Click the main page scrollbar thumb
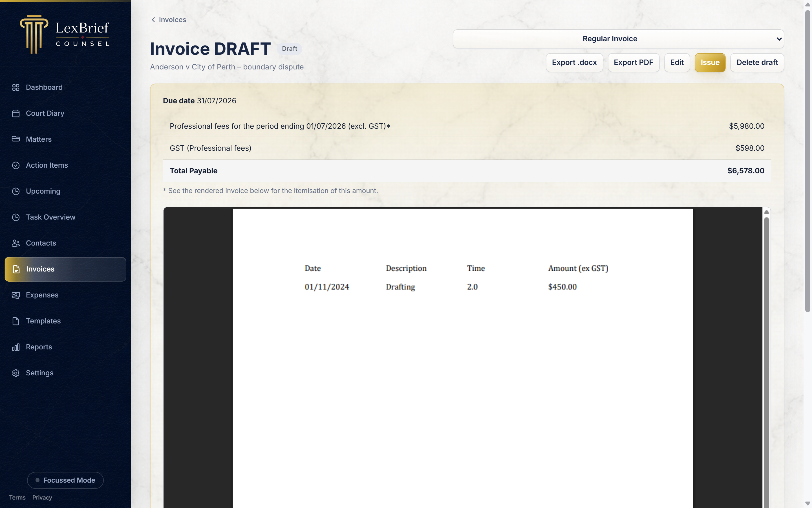The height and width of the screenshot is (508, 812). pyautogui.click(x=808, y=161)
